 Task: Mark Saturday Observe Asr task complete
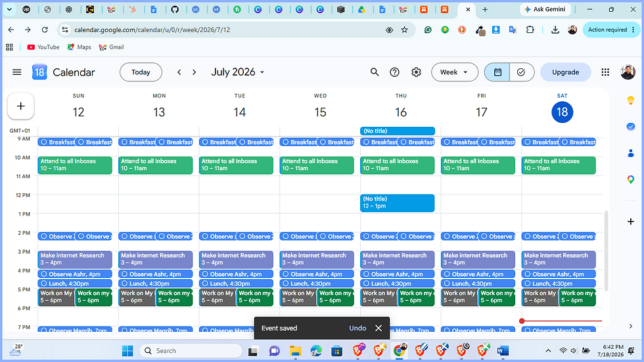click(527, 274)
